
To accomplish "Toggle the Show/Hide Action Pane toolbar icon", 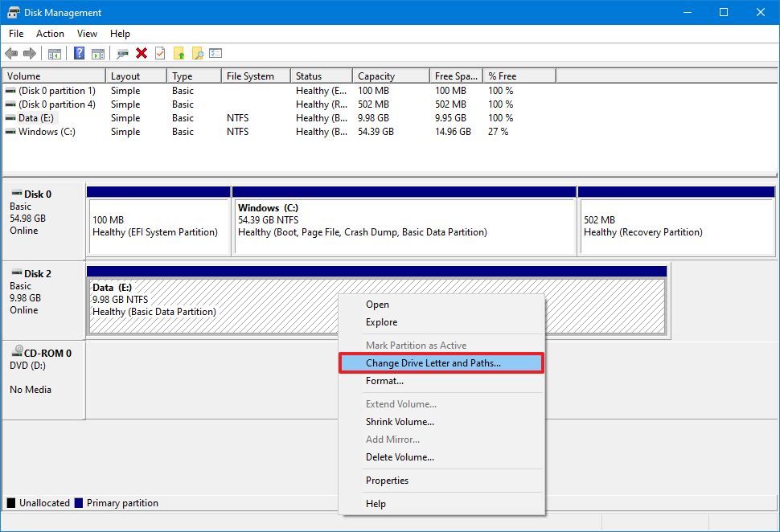I will pos(97,53).
